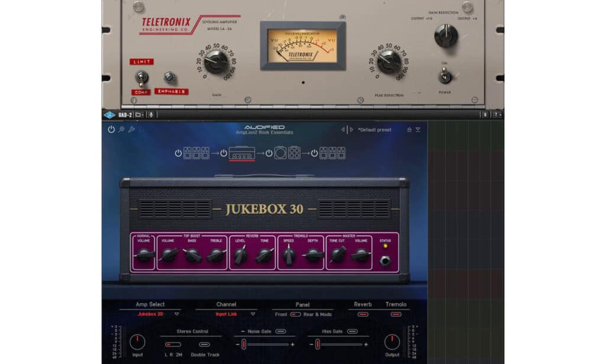Select the amp head icon in signal chain
Viewport: 606px width, 364px height.
pos(241,153)
